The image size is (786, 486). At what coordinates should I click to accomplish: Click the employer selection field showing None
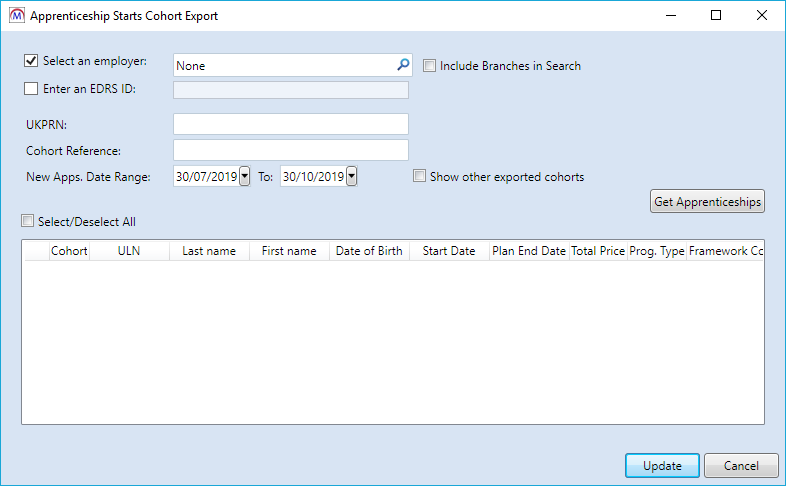click(284, 65)
